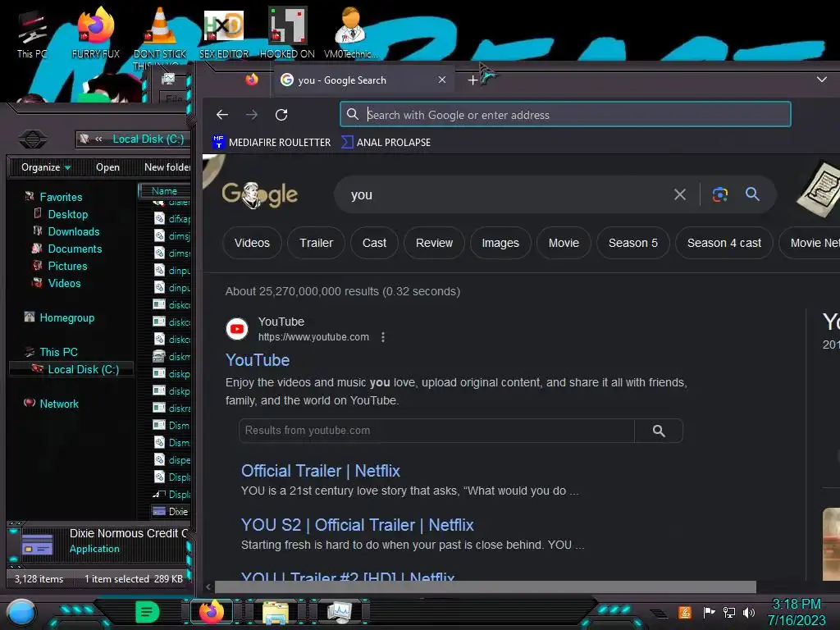
Task: Open the Official Trailer | Netflix link
Action: point(321,471)
